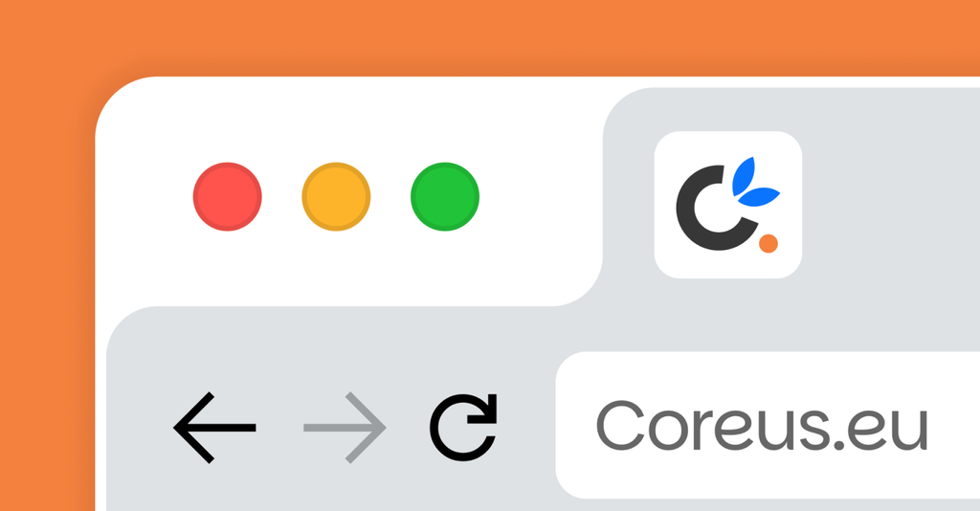
Task: Click the Coreus favicon tile in the tab
Action: click(728, 205)
